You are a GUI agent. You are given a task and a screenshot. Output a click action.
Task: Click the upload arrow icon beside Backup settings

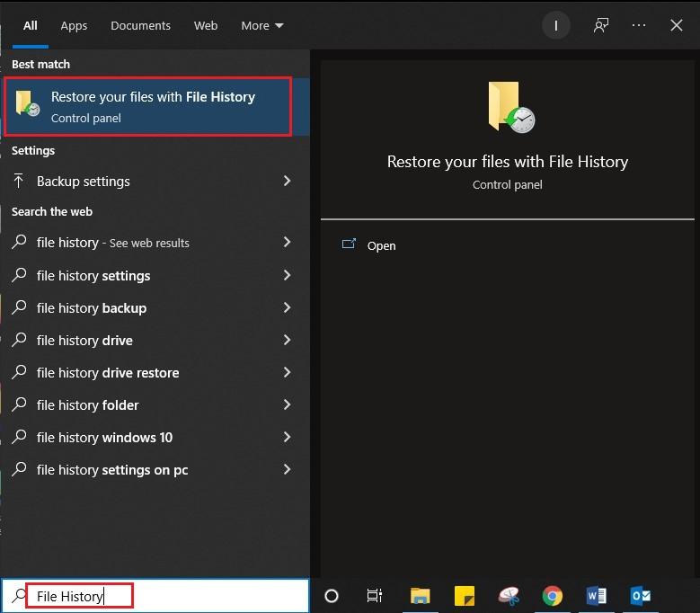(x=18, y=181)
